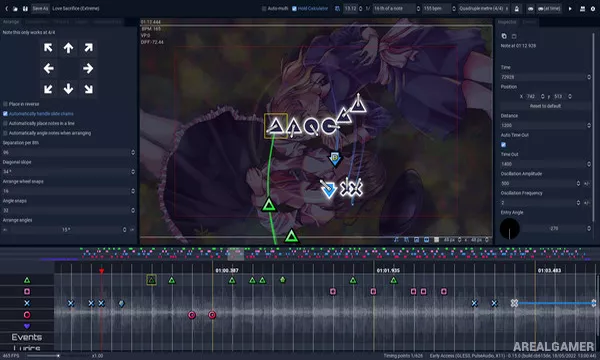Click the timing icon beside Hold Calculator
Screen dimensions: 600x360
tap(337, 8)
